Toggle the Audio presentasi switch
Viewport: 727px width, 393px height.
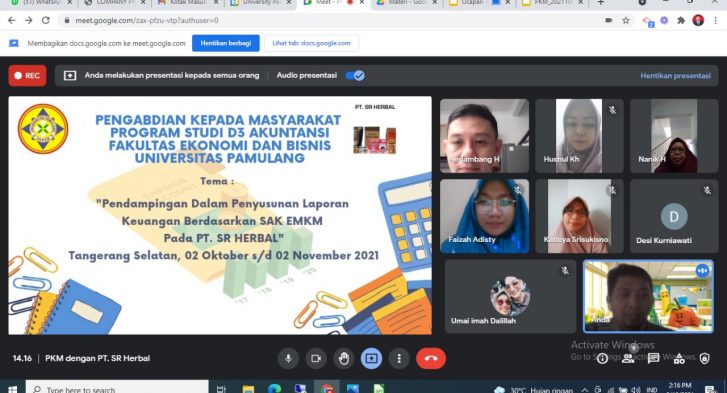pyautogui.click(x=355, y=76)
